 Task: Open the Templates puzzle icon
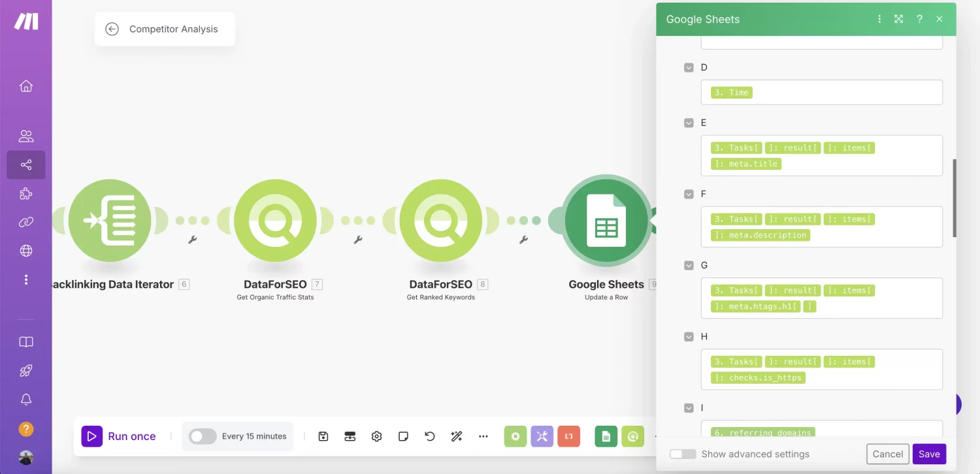pyautogui.click(x=26, y=194)
